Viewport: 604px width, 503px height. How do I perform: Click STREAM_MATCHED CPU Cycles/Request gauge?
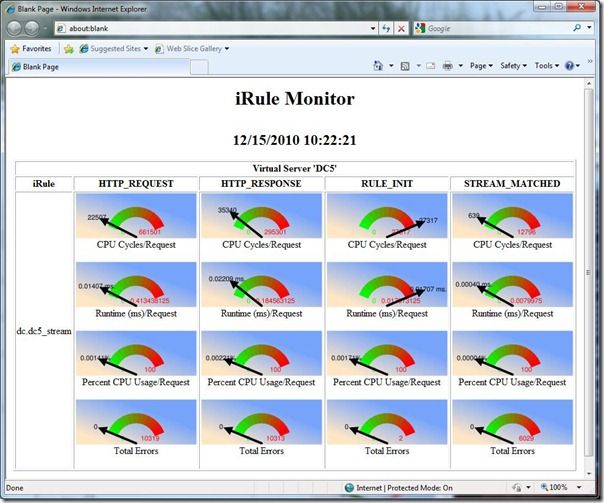pyautogui.click(x=512, y=216)
